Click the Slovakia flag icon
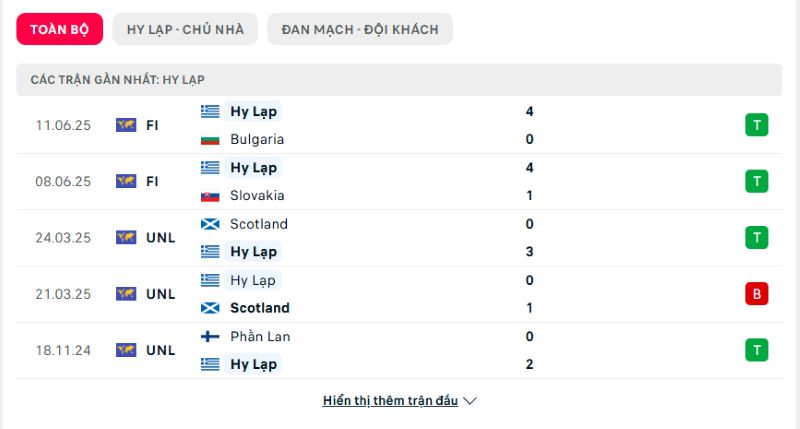 point(210,196)
